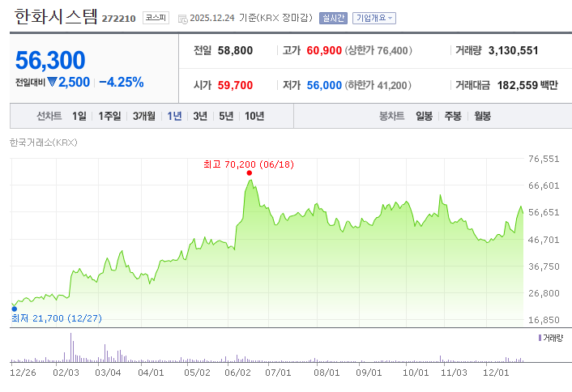Click the 전일 value 58,800
Image resolution: width=572 pixels, height=392 pixels.
pyautogui.click(x=235, y=50)
